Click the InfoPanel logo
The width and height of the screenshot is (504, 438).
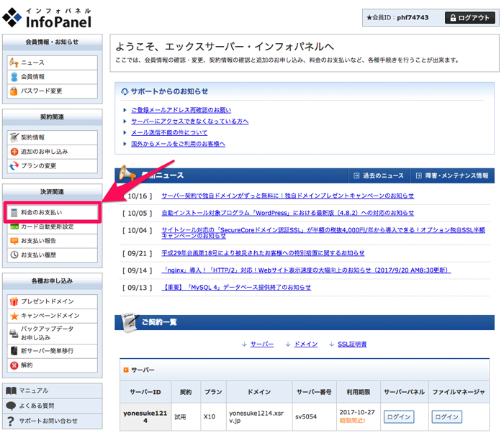pos(47,18)
